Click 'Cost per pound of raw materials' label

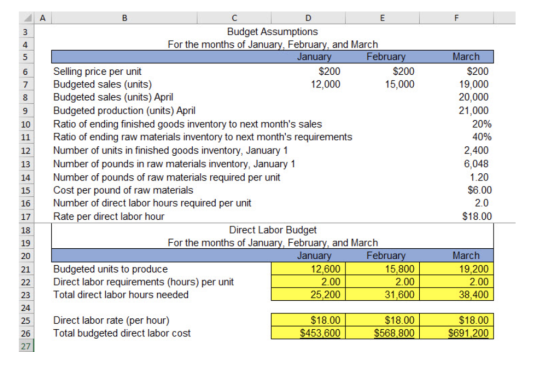point(123,190)
